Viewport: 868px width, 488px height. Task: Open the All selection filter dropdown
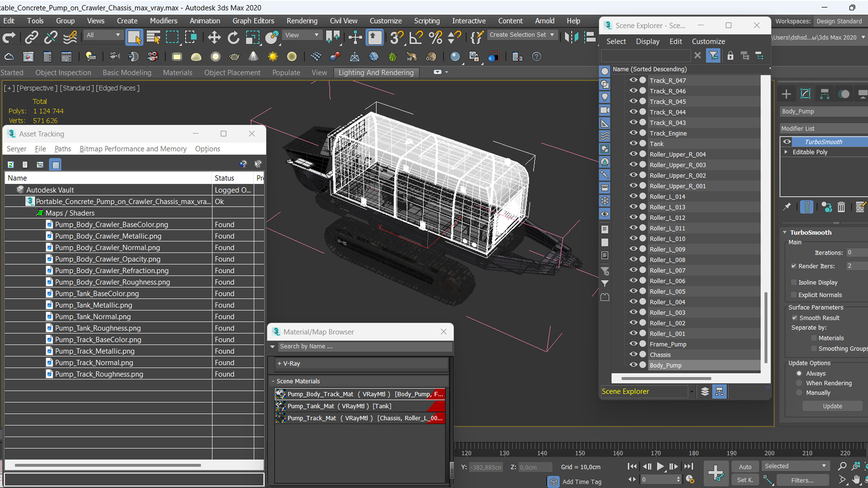pyautogui.click(x=103, y=35)
